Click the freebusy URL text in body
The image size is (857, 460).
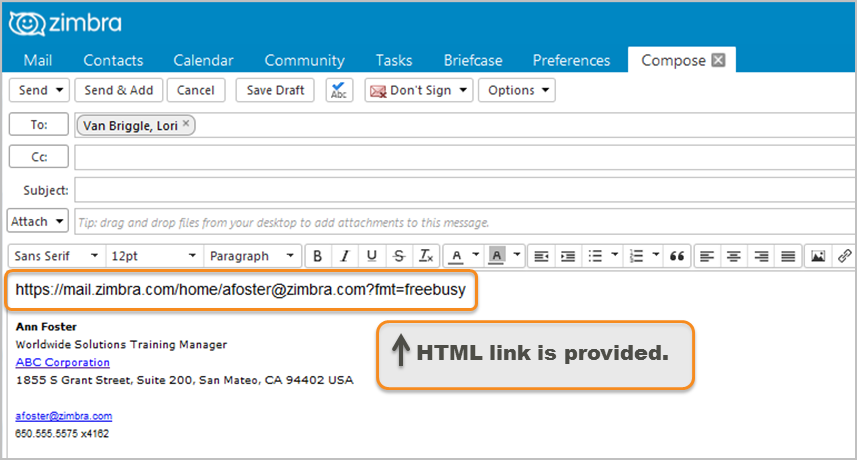240,290
